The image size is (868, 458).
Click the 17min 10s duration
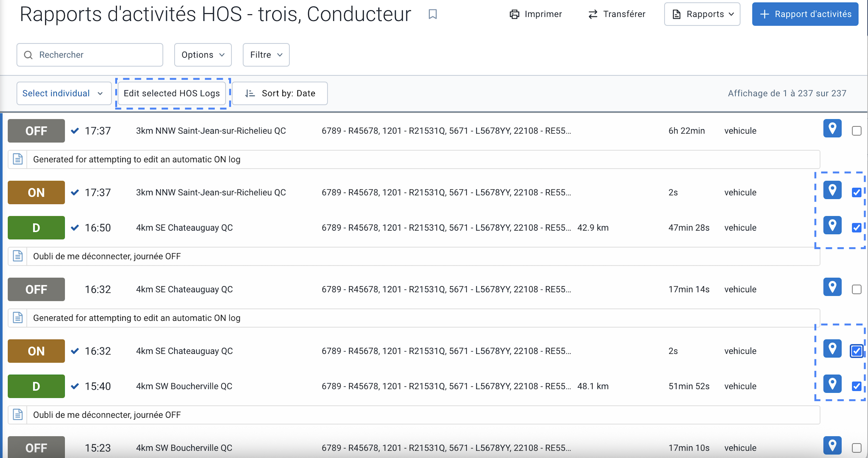click(x=689, y=448)
